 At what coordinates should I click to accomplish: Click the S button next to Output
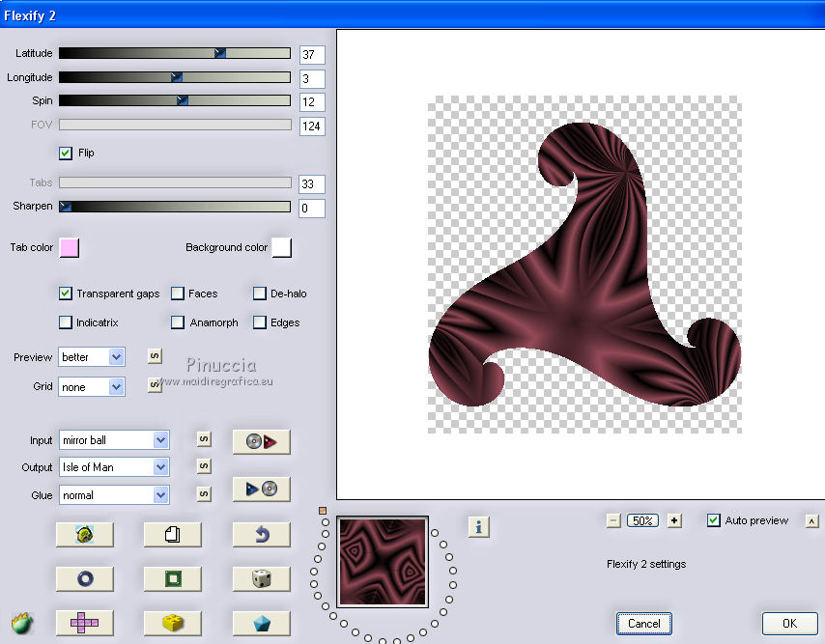click(204, 465)
